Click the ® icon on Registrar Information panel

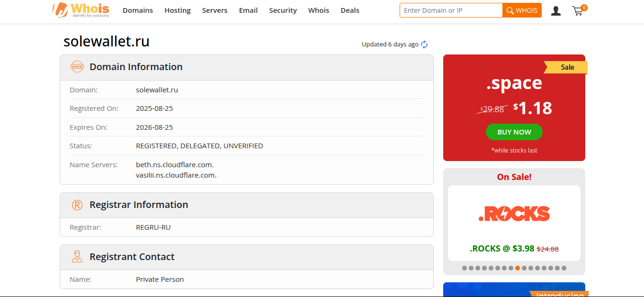[77, 205]
